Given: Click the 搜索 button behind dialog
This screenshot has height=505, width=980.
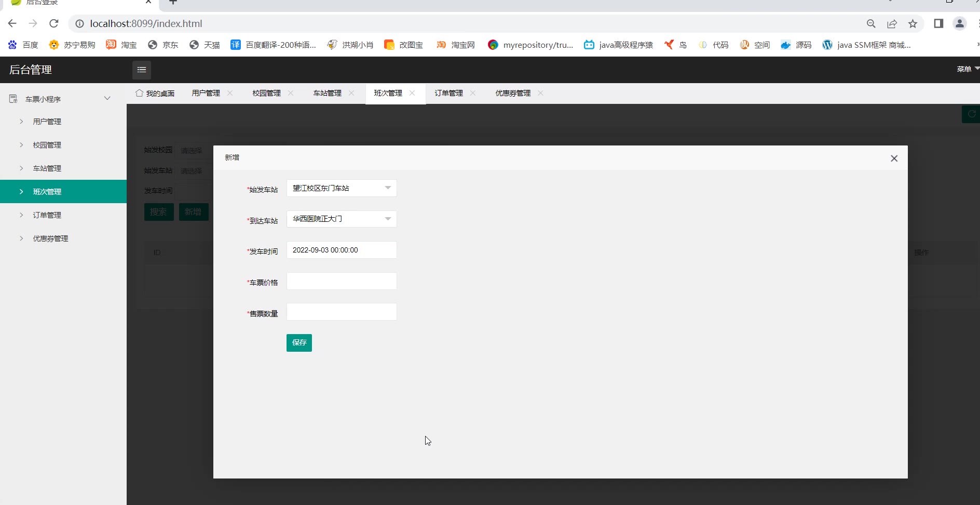Looking at the screenshot, I should [159, 212].
